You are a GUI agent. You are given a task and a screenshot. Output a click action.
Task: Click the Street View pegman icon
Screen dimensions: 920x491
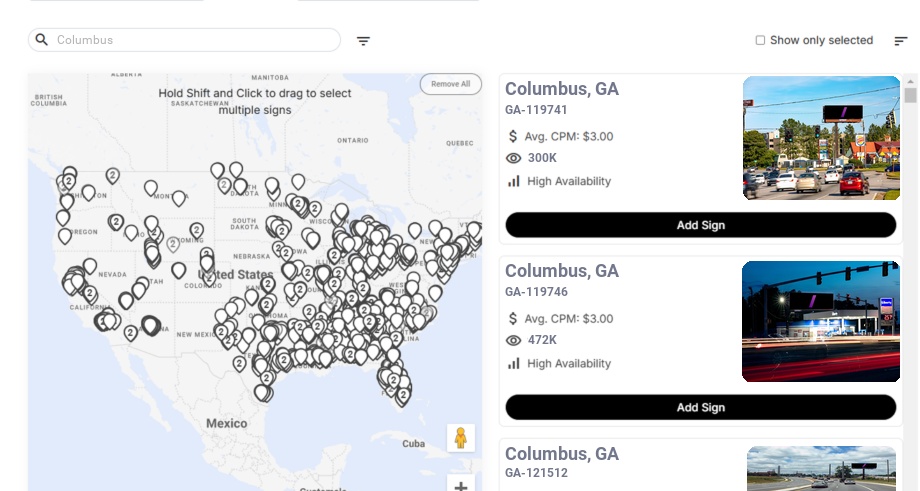[x=460, y=438]
